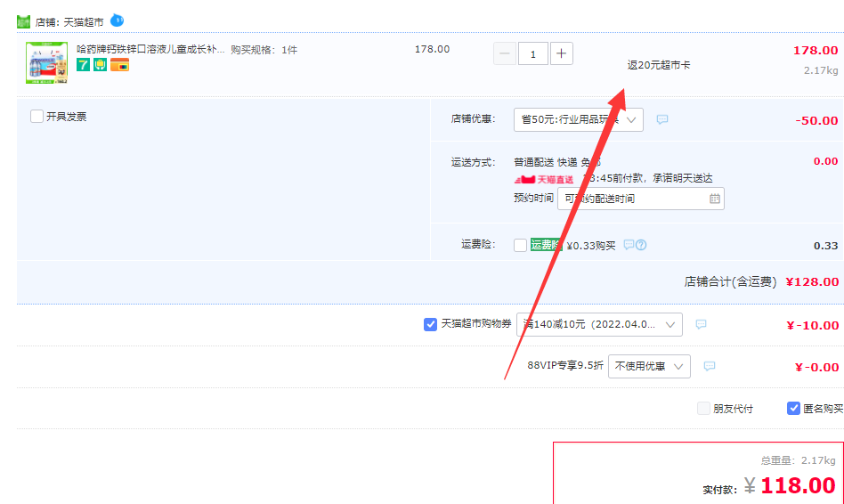Open calendar icon in delivery time field
This screenshot has height=504, width=844.
(714, 199)
